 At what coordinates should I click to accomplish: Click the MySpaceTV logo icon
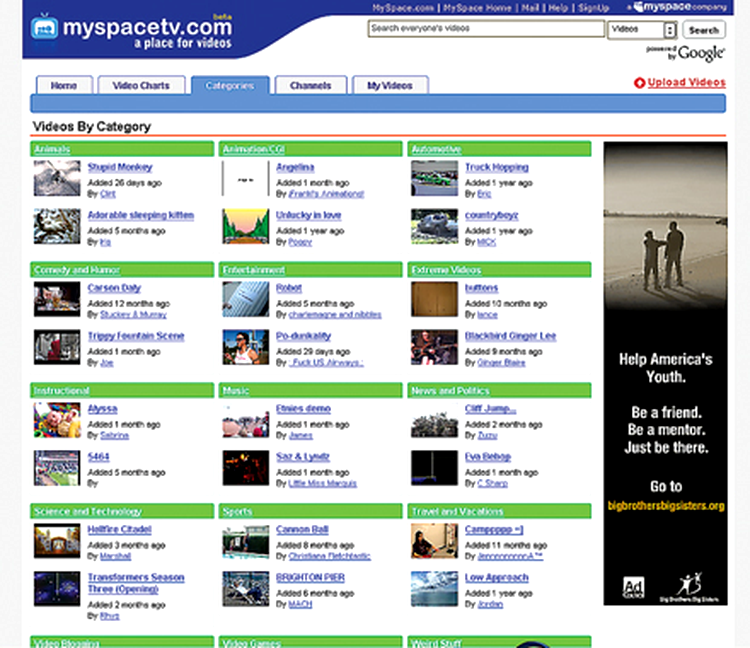coord(45,27)
